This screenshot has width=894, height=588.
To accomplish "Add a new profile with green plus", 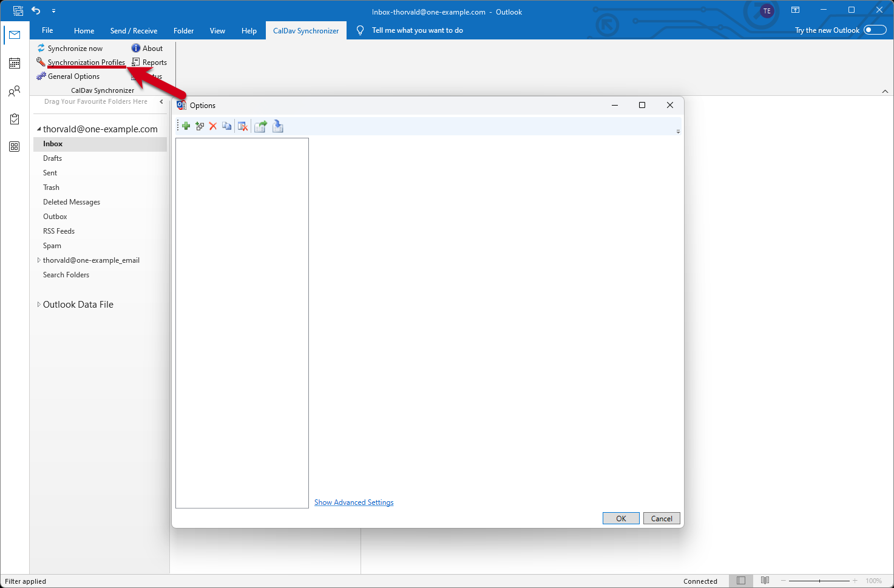I will point(186,126).
